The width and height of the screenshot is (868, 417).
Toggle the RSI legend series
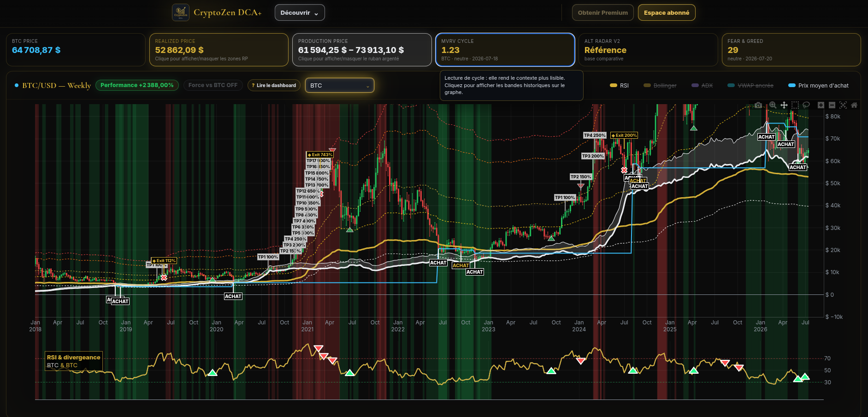pyautogui.click(x=619, y=86)
